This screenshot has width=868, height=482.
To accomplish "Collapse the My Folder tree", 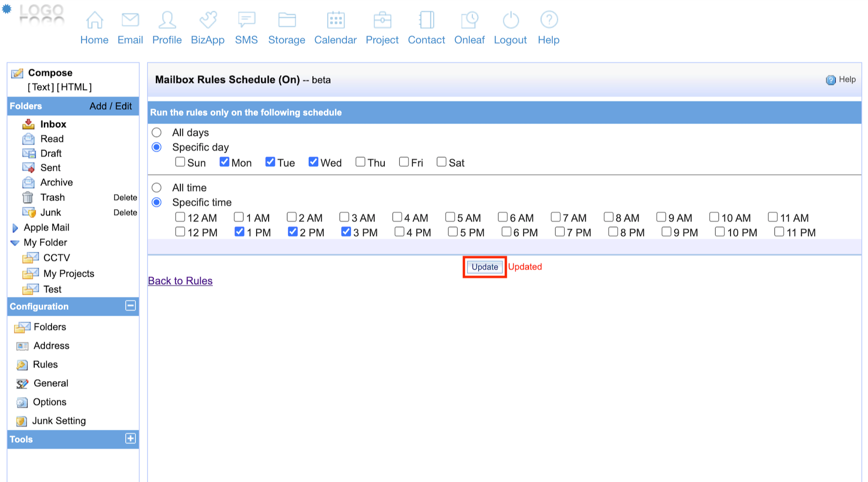I will coord(15,243).
